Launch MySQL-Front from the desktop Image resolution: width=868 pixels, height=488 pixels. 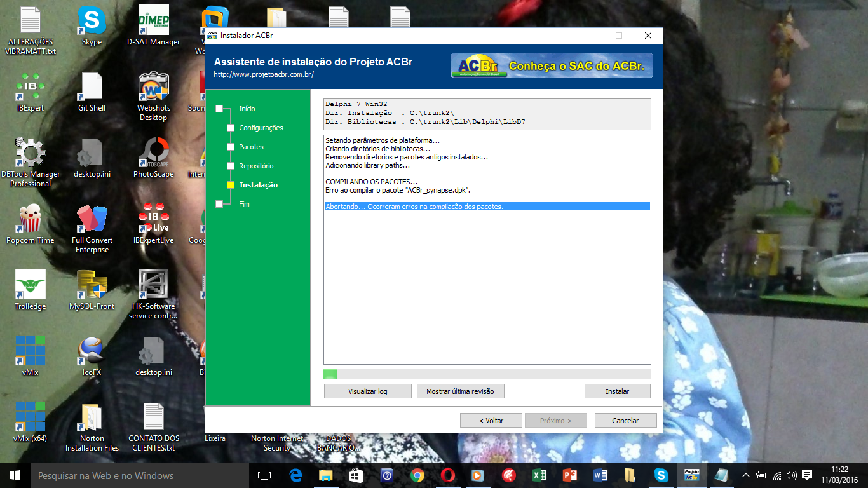click(x=92, y=290)
